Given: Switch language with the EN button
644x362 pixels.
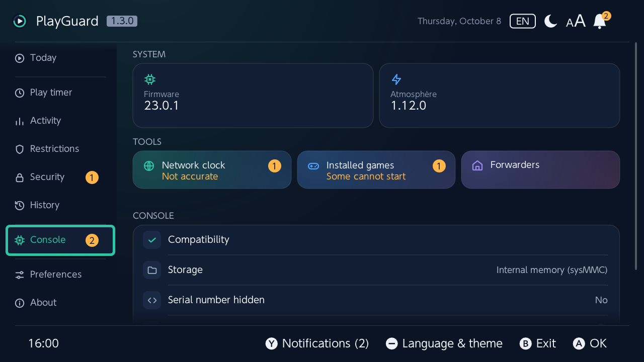Looking at the screenshot, I should pos(523,21).
